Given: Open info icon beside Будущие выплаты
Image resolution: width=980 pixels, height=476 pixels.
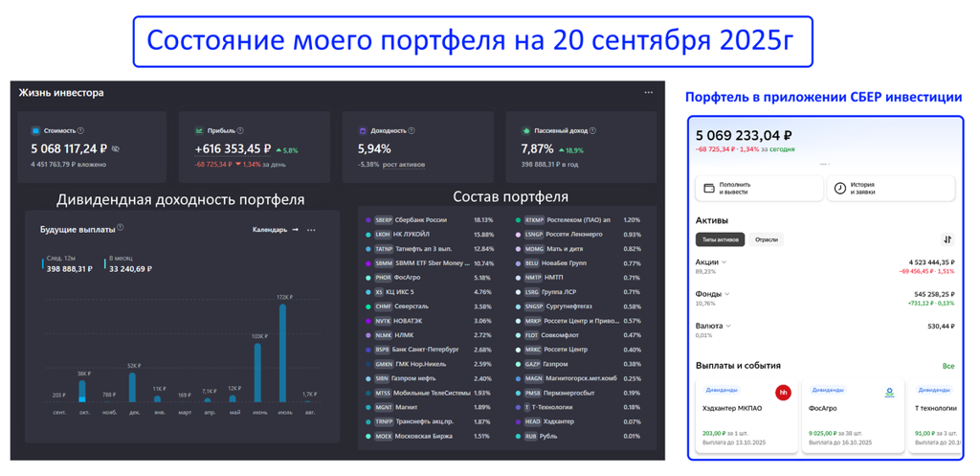Looking at the screenshot, I should pyautogui.click(x=121, y=229).
